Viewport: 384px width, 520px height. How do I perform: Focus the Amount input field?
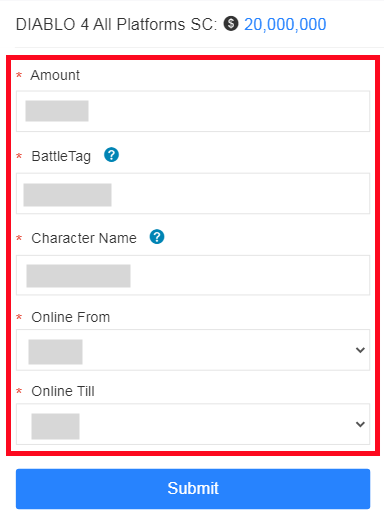pos(193,111)
